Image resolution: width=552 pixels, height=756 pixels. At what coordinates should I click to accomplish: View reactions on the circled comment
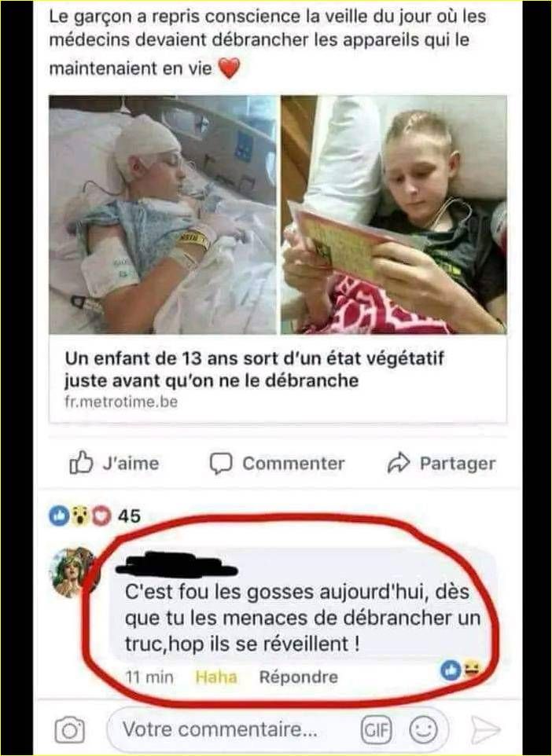pyautogui.click(x=462, y=670)
